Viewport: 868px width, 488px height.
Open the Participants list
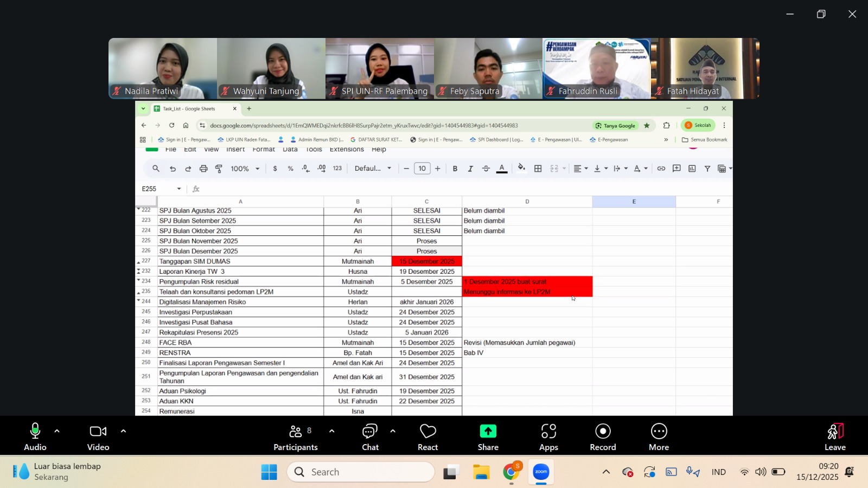pos(296,437)
